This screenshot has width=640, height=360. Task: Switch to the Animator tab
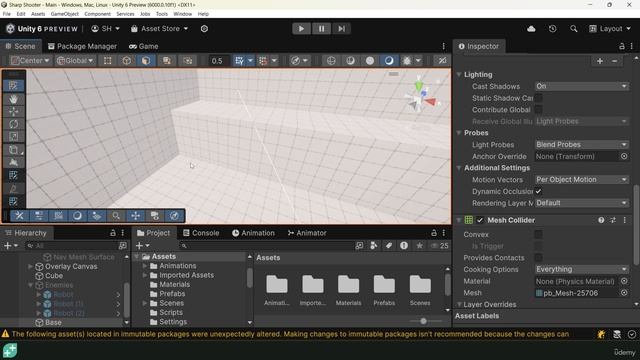(x=307, y=233)
